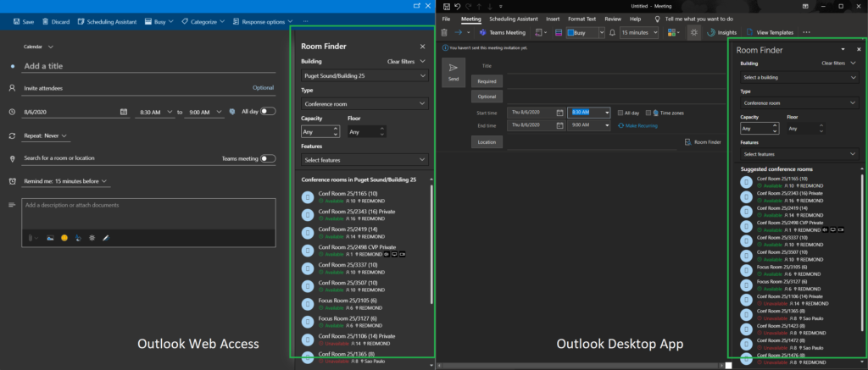
Task: Click web Room Finder list scrollbar
Action: [x=431, y=243]
